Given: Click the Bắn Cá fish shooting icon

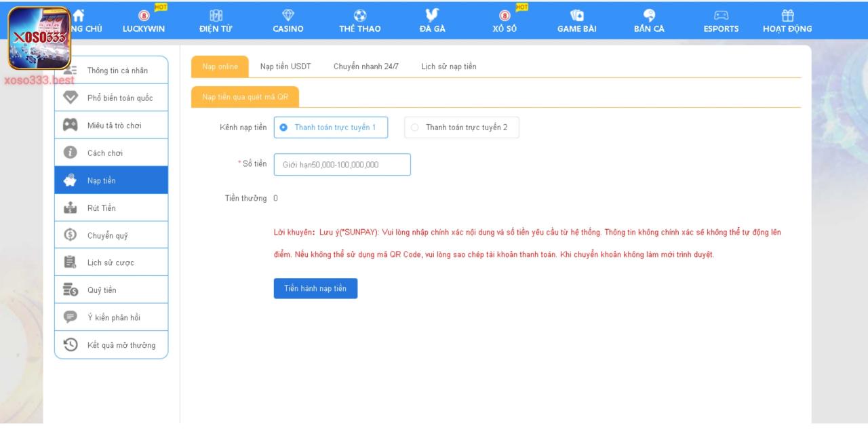Looking at the screenshot, I should (x=650, y=14).
